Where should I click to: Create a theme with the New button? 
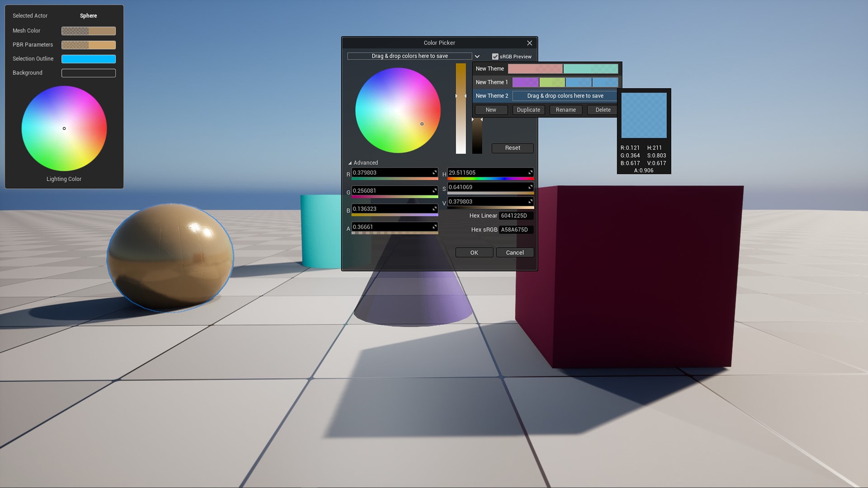[x=491, y=110]
